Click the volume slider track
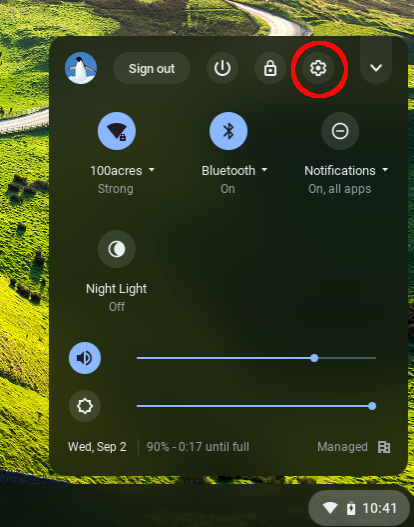Viewport: 414px width, 527px height. coord(256,358)
